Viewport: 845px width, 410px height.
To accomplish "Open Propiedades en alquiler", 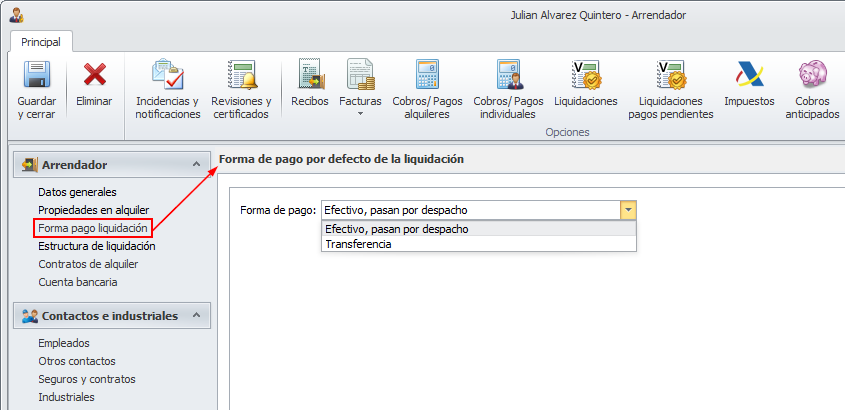I will pos(94,210).
